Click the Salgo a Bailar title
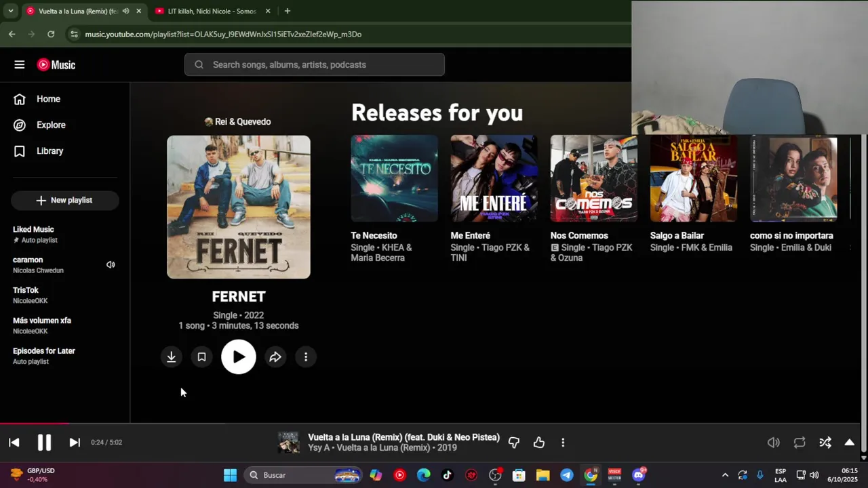The width and height of the screenshot is (868, 488). pyautogui.click(x=677, y=235)
